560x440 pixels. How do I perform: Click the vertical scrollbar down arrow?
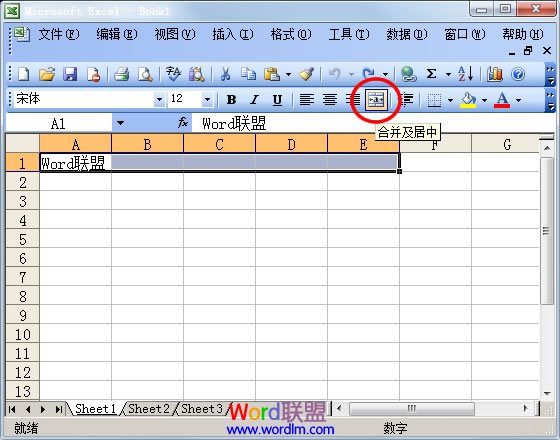click(x=547, y=394)
